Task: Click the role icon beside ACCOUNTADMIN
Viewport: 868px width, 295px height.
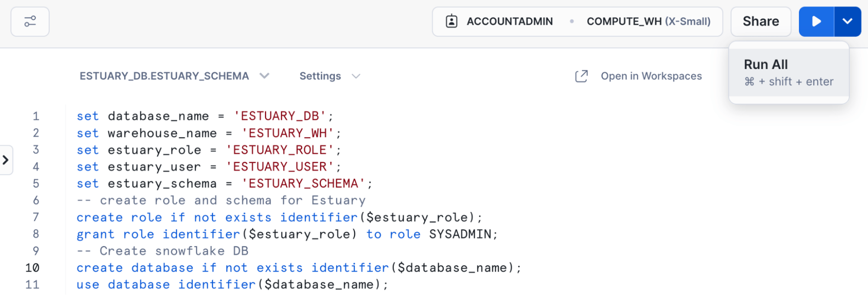Action: pos(452,21)
